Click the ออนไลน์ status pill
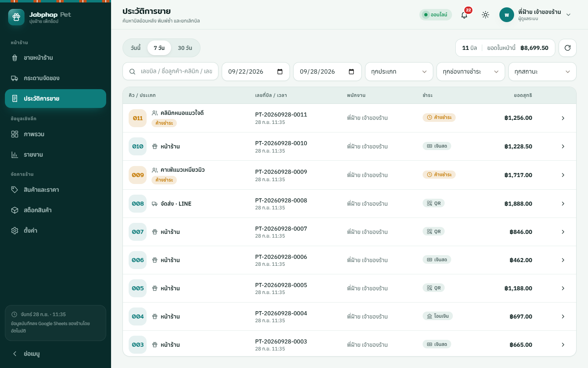The width and height of the screenshot is (588, 368). 436,15
